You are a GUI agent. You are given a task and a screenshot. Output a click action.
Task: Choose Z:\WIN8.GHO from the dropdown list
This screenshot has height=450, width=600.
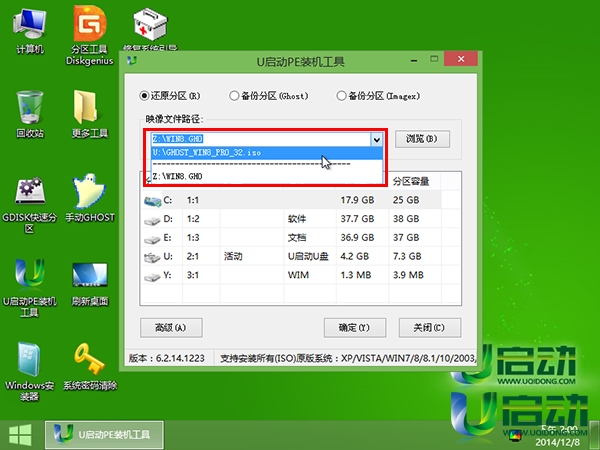(267, 176)
